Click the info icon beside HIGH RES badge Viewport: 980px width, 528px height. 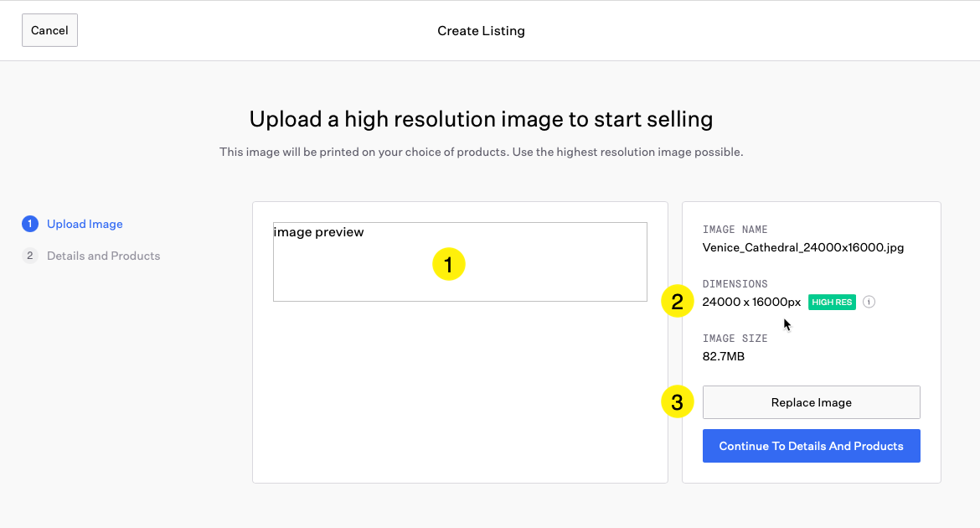[869, 302]
